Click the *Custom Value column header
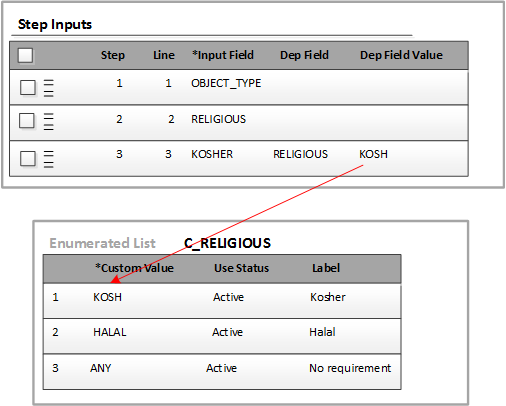 pos(134,268)
